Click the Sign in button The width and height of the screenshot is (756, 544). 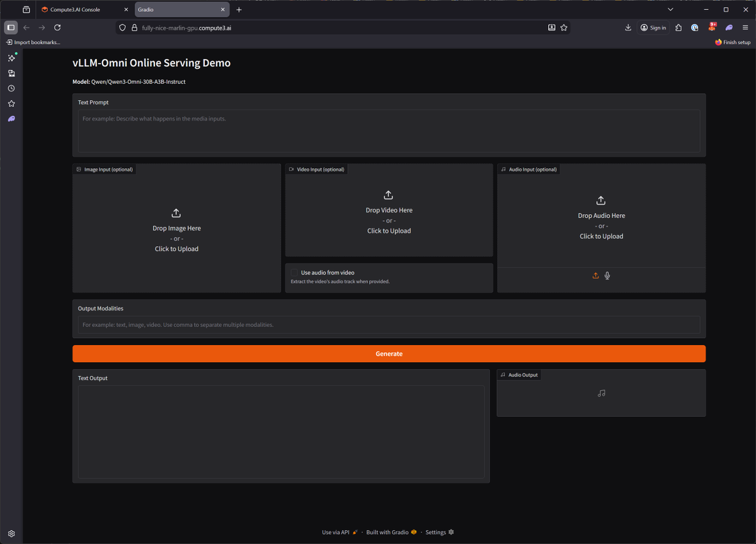point(653,28)
